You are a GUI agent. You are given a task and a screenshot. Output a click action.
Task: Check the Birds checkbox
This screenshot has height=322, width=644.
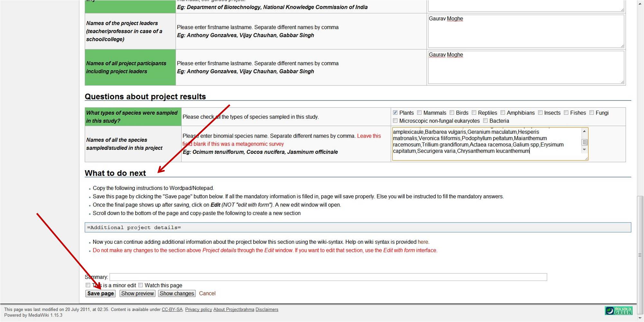click(452, 113)
